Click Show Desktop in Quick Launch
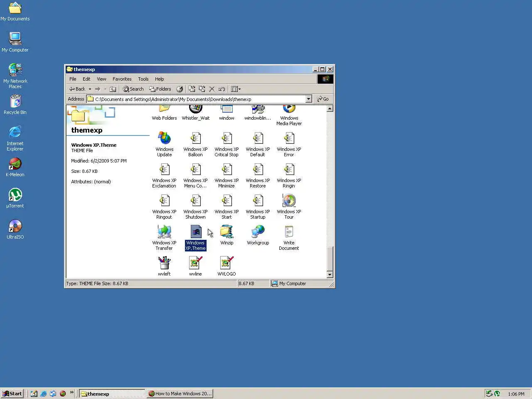 (x=34, y=394)
